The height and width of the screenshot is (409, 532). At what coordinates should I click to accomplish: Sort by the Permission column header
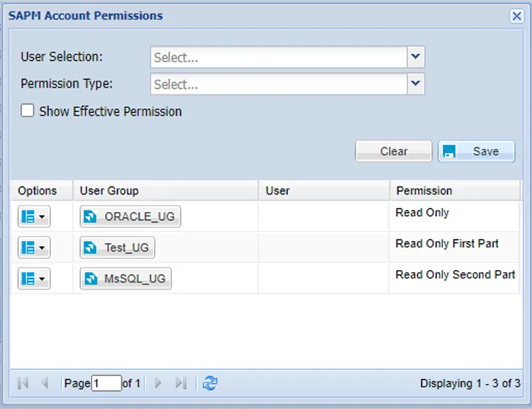click(x=455, y=190)
